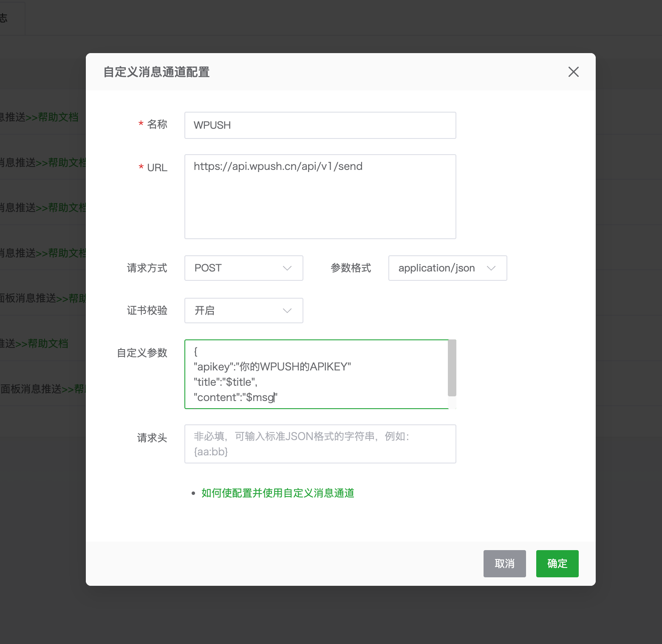The height and width of the screenshot is (644, 662).
Task: Click the URL field label
Action: pyautogui.click(x=157, y=168)
